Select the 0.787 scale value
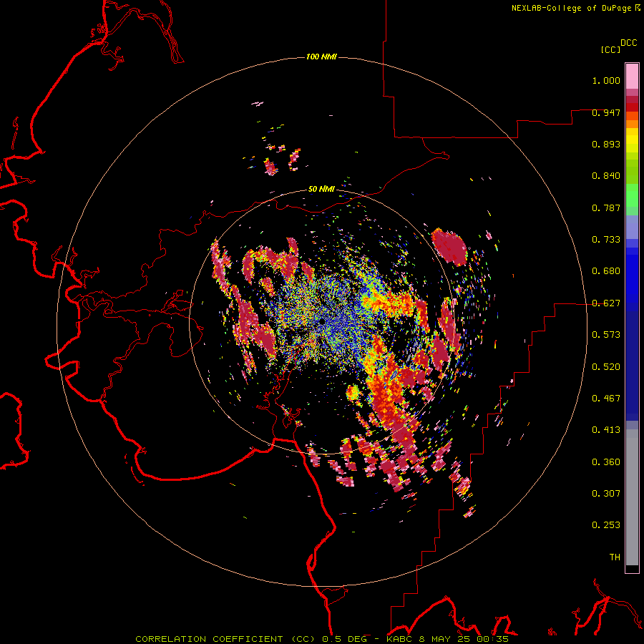The image size is (644, 644). pos(606,208)
